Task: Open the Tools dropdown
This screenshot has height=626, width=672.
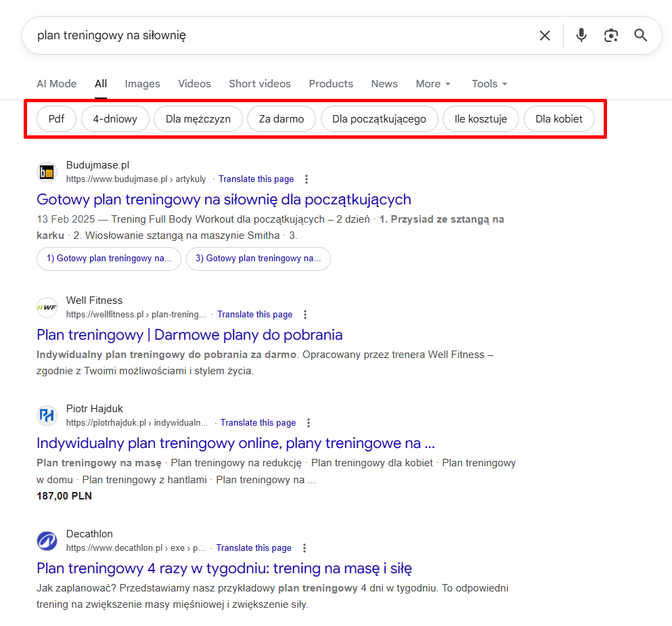Action: (485, 83)
